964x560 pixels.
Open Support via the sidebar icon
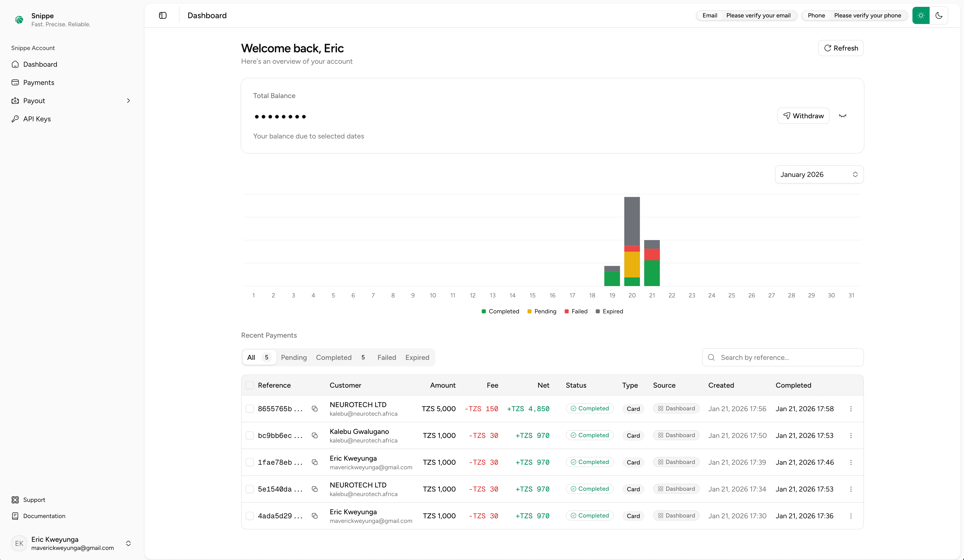(x=15, y=500)
